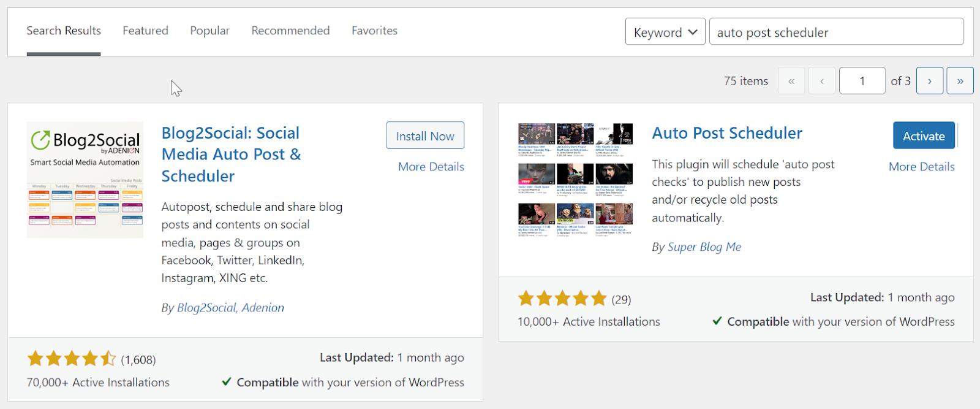Click Blog2Social's compatibility checkmark icon

(x=227, y=381)
